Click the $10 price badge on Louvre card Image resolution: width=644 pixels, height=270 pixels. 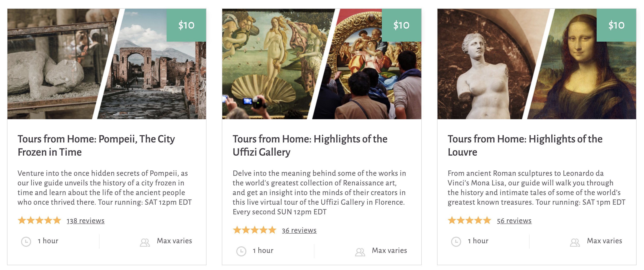pos(616,25)
